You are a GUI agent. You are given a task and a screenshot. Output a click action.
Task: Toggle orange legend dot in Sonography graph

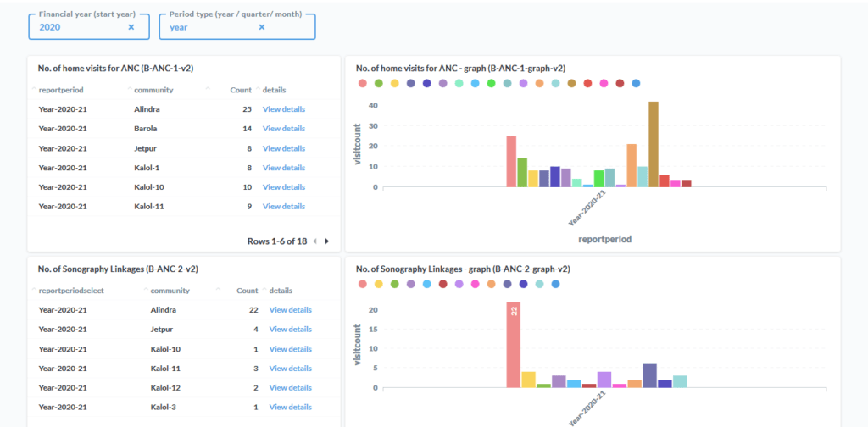click(491, 284)
